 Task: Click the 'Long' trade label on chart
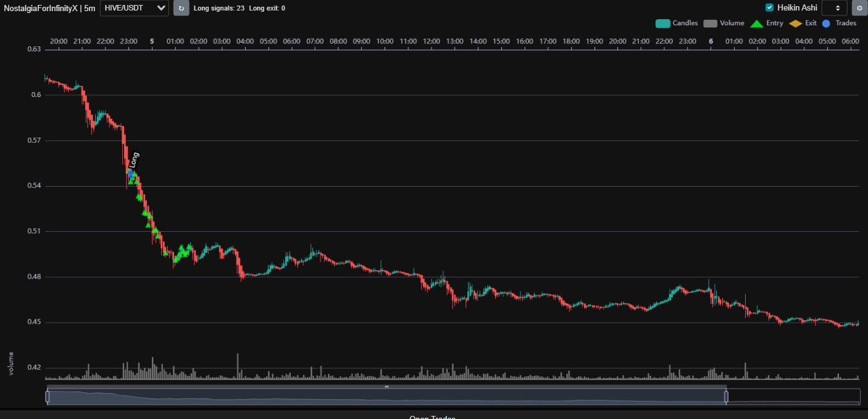pyautogui.click(x=135, y=159)
